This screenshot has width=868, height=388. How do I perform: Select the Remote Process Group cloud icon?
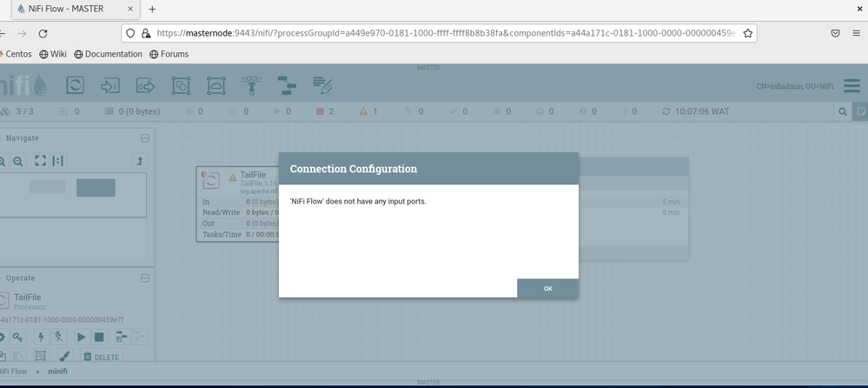(x=216, y=86)
